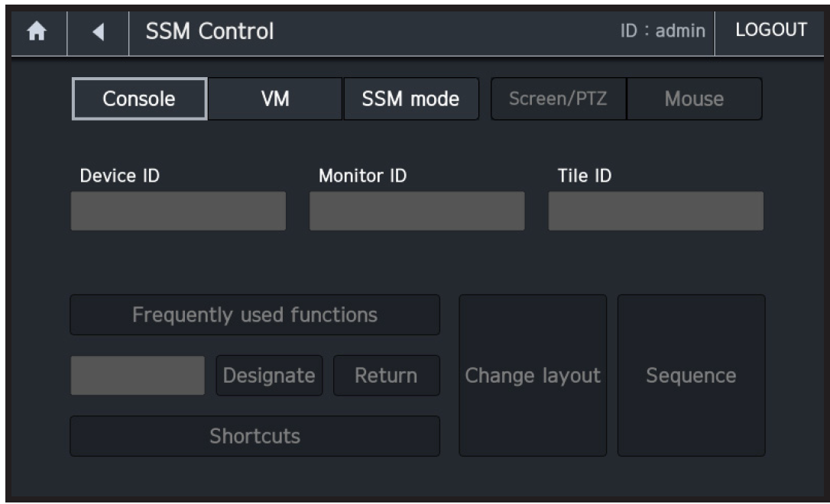Click the ID : admin label
The width and height of the screenshot is (830, 504).
click(x=663, y=31)
